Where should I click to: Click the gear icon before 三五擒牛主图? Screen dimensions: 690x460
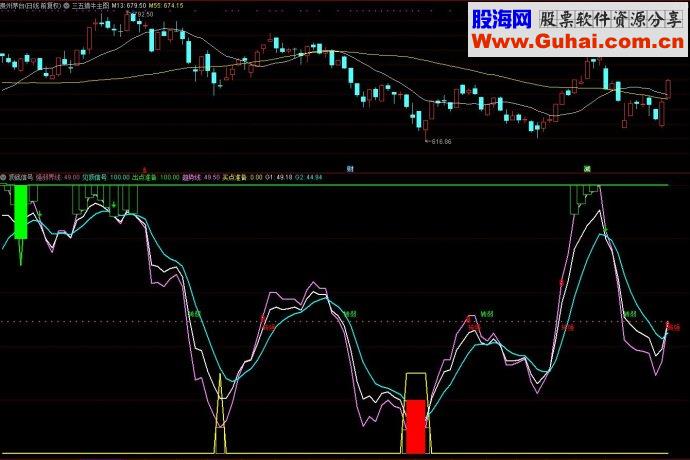pos(66,6)
